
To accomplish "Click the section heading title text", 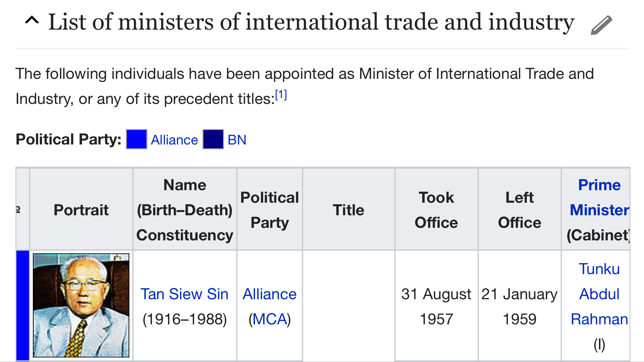I will tap(311, 22).
